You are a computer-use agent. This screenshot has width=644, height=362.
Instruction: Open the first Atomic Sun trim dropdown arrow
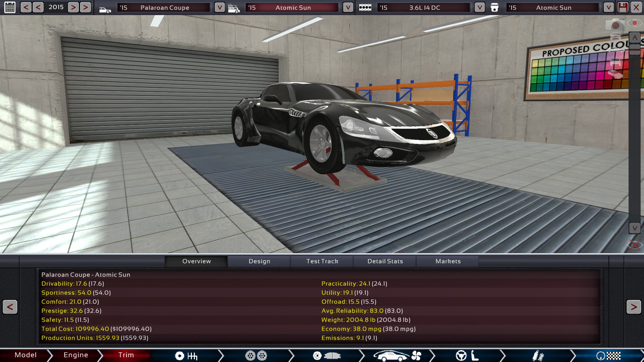(x=348, y=7)
